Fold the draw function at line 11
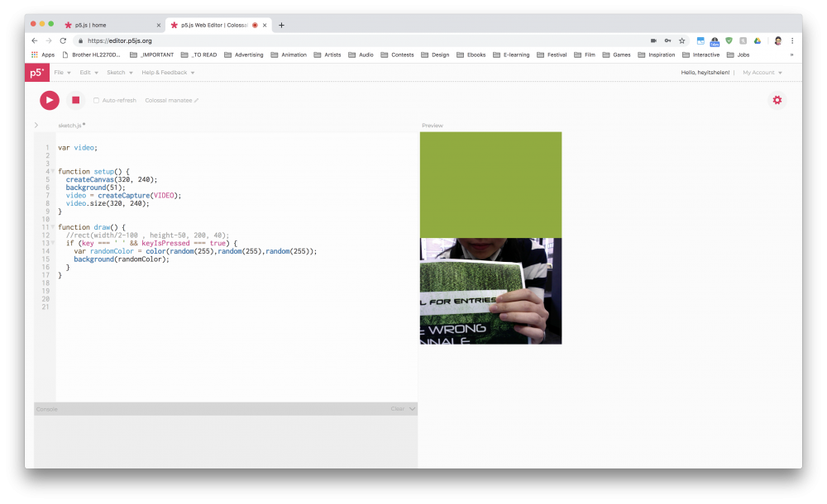The width and height of the screenshot is (827, 504). [52, 227]
